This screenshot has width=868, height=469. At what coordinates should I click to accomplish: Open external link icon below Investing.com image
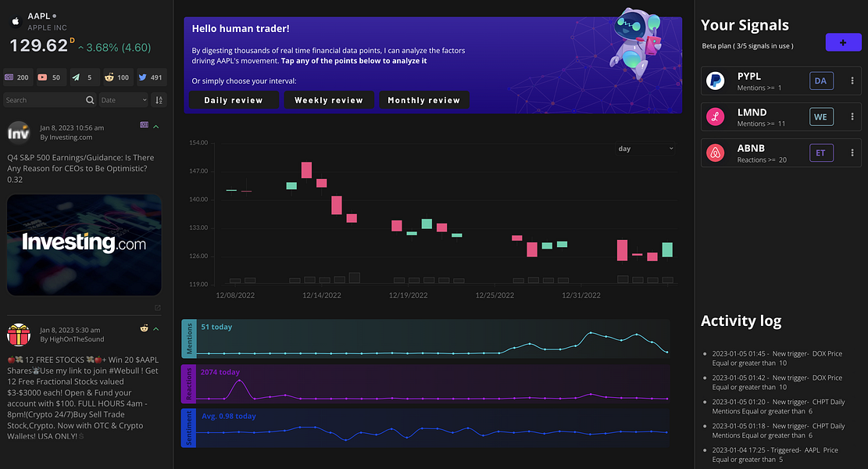tap(158, 308)
